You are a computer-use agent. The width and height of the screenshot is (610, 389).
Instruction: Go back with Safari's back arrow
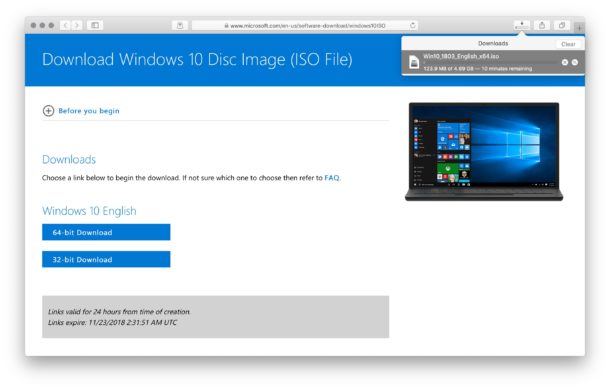[65, 25]
